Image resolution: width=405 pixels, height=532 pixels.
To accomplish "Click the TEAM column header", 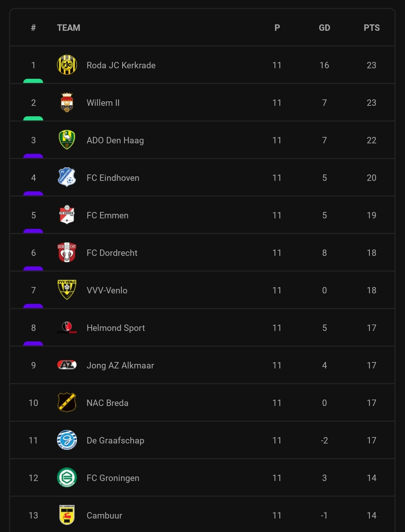I will (x=69, y=28).
